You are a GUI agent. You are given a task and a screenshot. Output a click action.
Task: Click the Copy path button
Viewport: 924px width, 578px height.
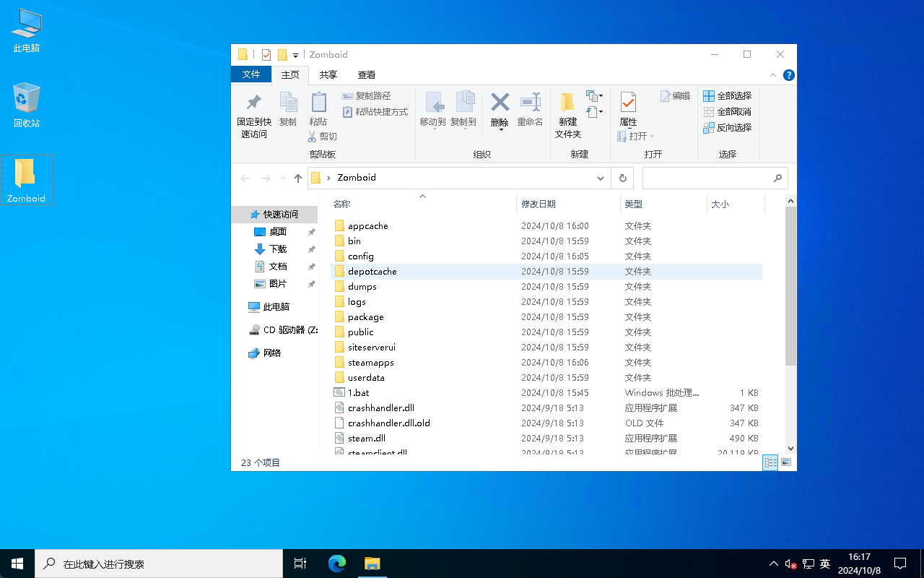[x=366, y=95]
